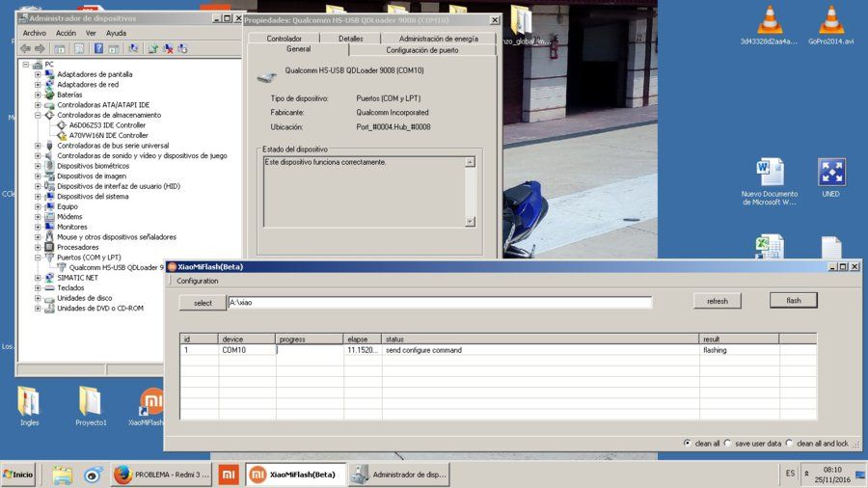Open the UNED desktop shortcut
Screen dimensions: 868x488
[x=831, y=178]
